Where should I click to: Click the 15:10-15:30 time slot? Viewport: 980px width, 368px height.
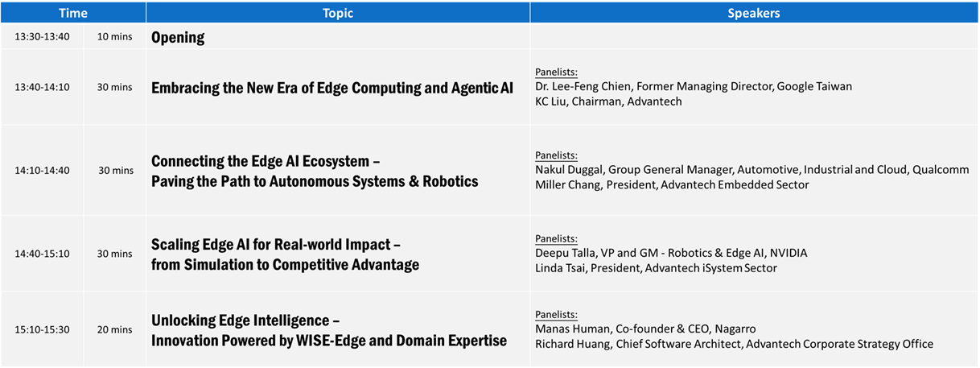pos(42,329)
